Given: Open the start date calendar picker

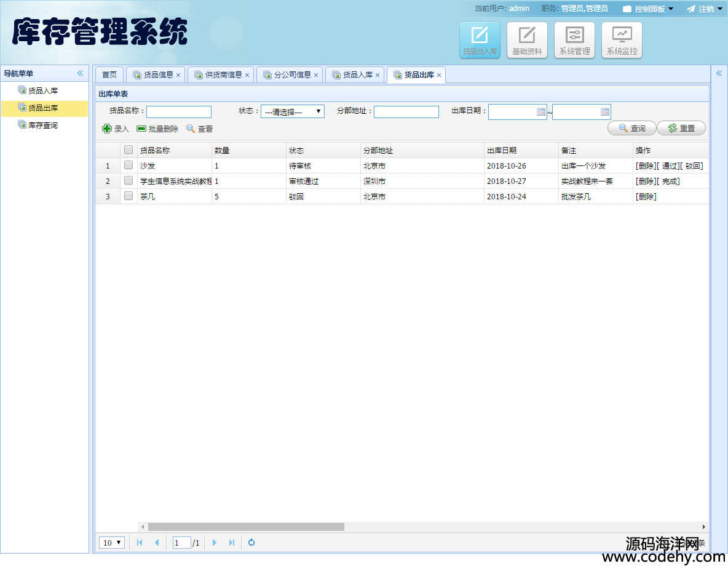Looking at the screenshot, I should coord(541,112).
